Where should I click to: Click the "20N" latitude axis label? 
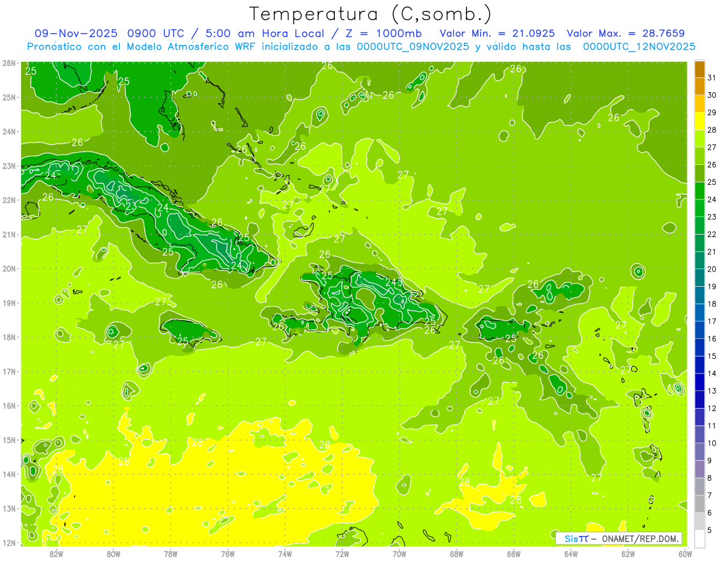(x=8, y=269)
